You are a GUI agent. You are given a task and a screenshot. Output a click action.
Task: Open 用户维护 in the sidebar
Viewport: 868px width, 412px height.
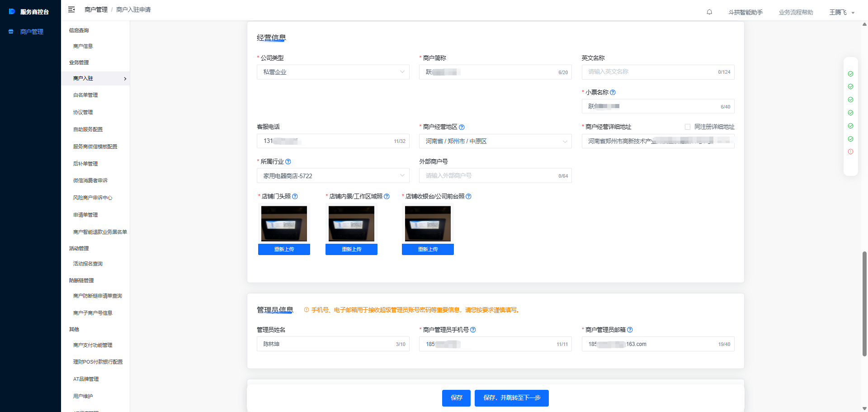tap(83, 396)
